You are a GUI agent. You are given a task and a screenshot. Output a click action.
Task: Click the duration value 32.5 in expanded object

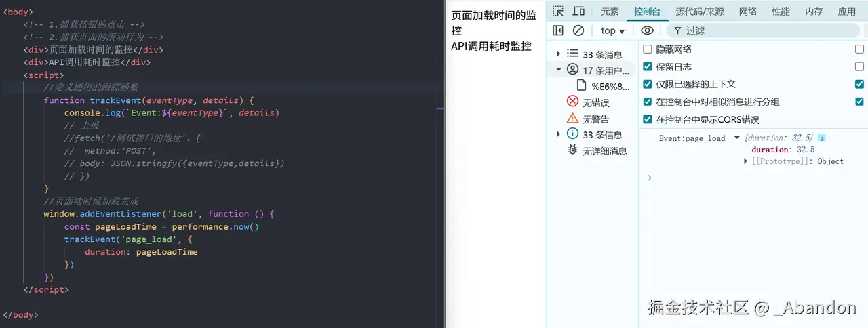(806, 150)
